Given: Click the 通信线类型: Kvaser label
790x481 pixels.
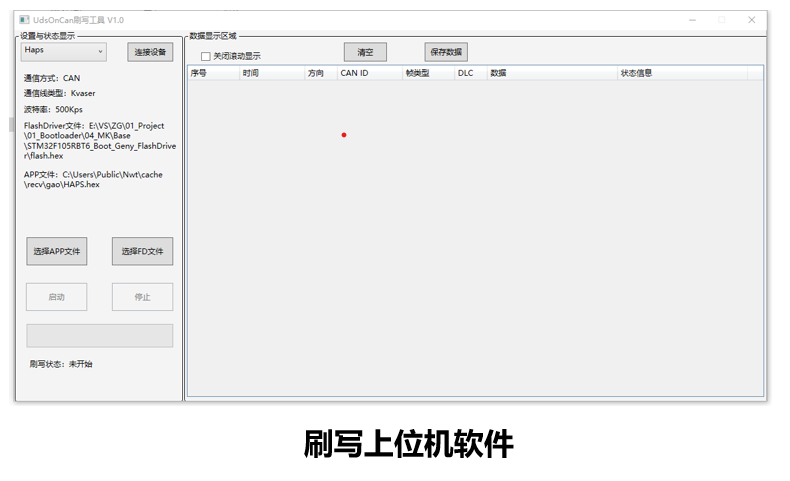Looking at the screenshot, I should 59,93.
